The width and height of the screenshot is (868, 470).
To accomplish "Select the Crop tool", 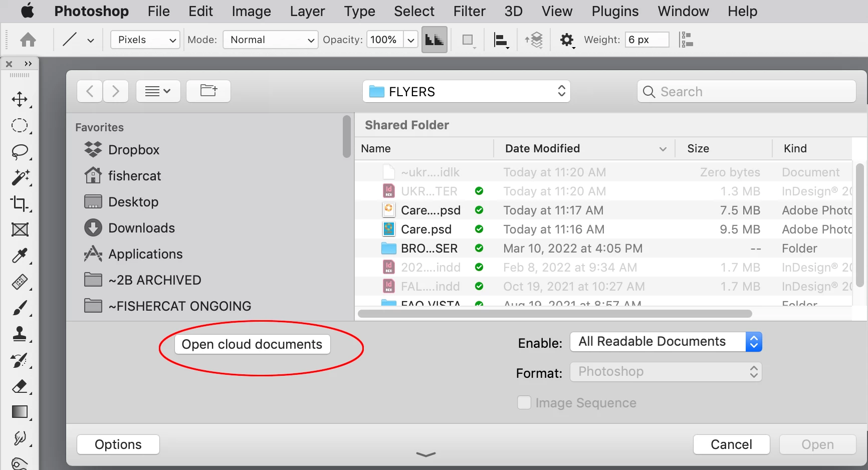I will [20, 203].
